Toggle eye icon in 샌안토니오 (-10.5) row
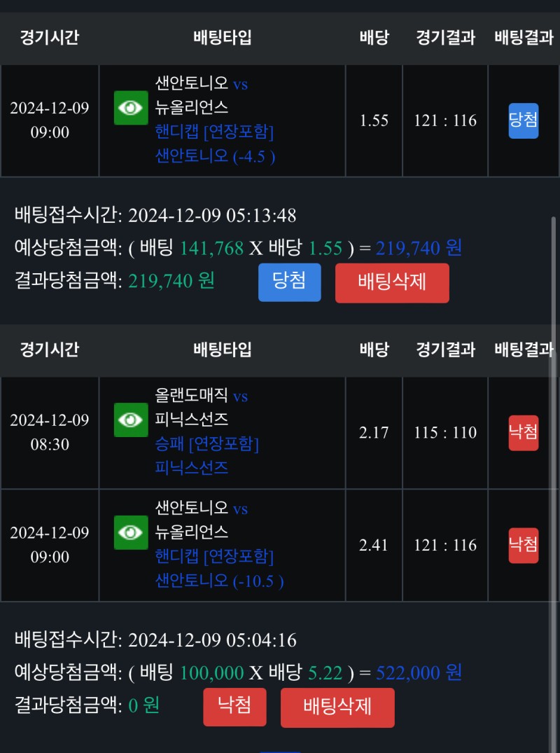Image resolution: width=560 pixels, height=753 pixels. [x=131, y=532]
